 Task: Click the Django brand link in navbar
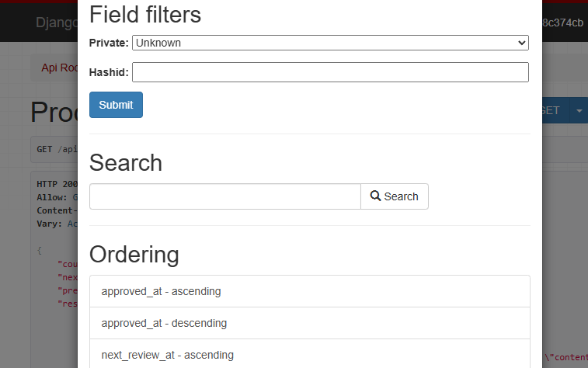[x=57, y=23]
